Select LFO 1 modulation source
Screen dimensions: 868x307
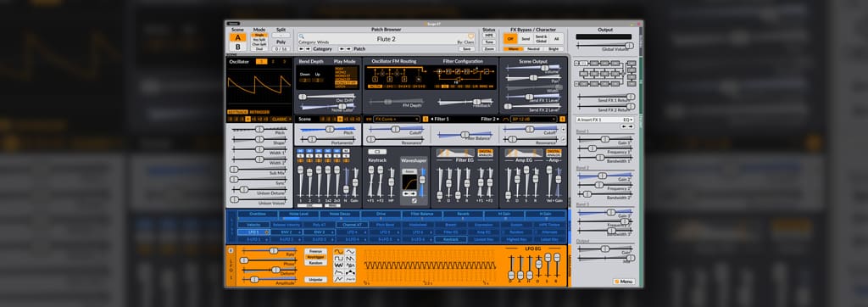(x=253, y=232)
